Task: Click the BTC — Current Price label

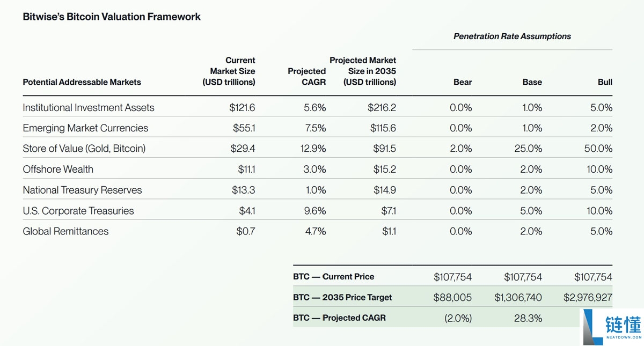Action: [333, 277]
